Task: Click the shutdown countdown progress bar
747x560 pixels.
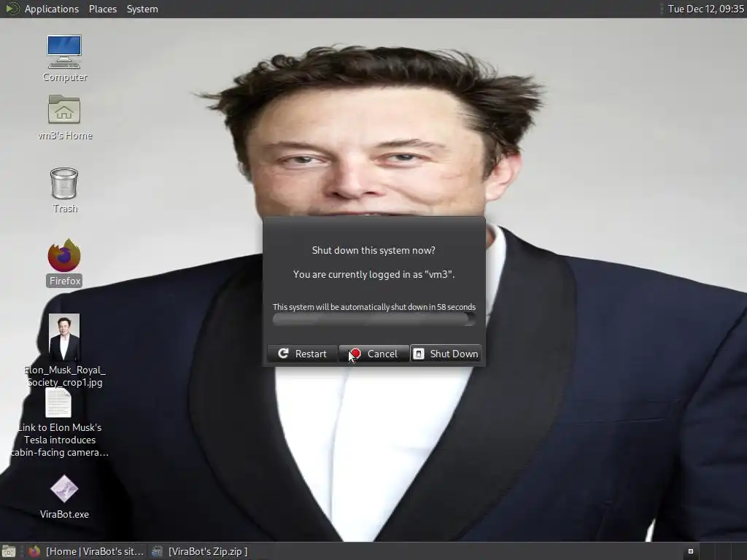Action: [374, 319]
